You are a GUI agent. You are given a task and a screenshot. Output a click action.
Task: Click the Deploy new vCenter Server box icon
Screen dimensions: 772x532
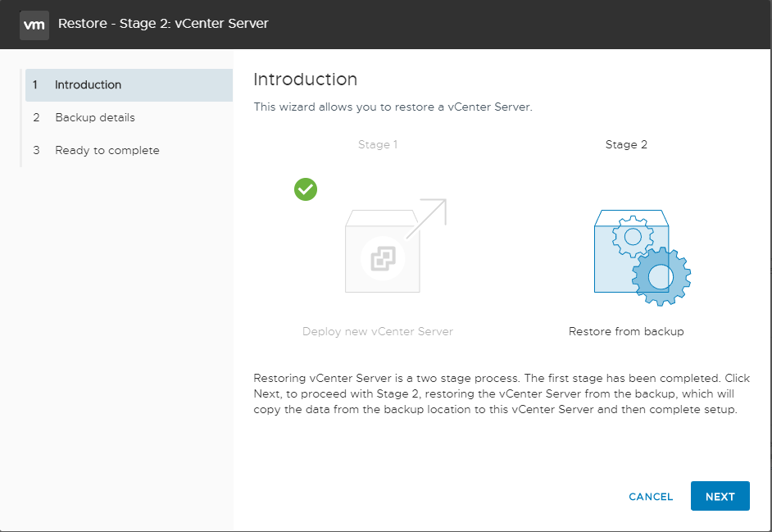tap(395, 246)
